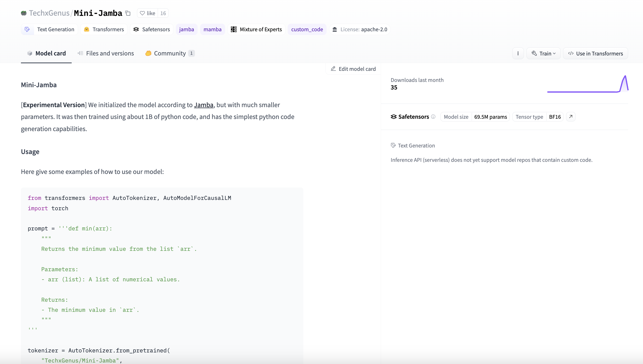Select the Transformers library tag

point(103,29)
